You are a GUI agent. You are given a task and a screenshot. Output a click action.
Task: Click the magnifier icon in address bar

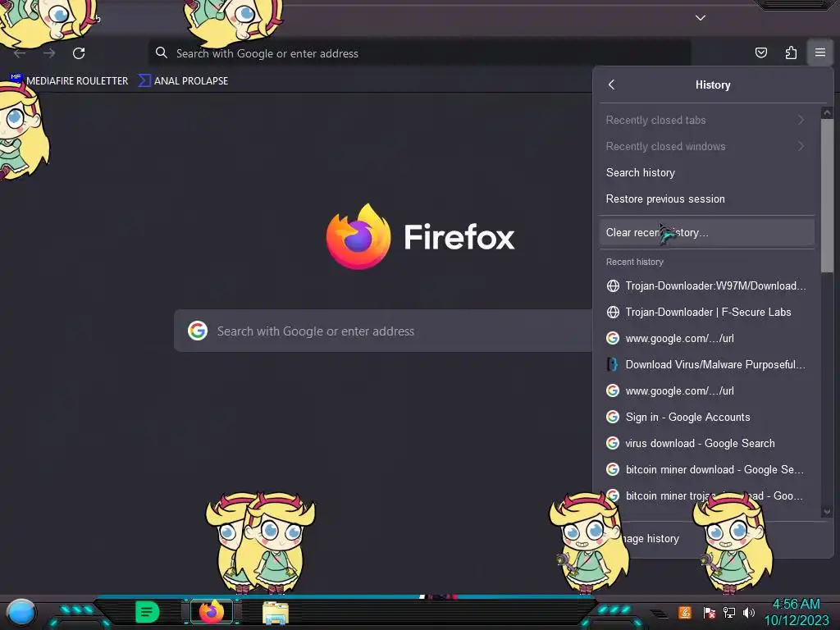click(162, 52)
